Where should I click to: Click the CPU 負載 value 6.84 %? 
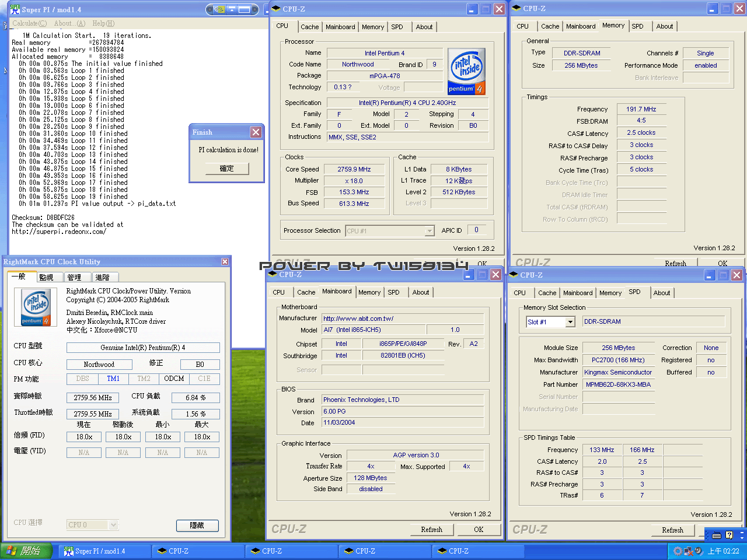pyautogui.click(x=196, y=398)
